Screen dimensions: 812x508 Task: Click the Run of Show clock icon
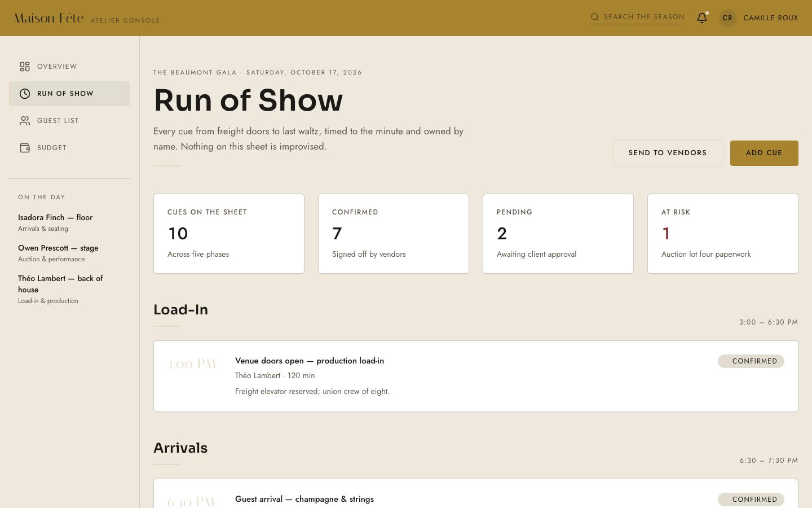tap(25, 94)
